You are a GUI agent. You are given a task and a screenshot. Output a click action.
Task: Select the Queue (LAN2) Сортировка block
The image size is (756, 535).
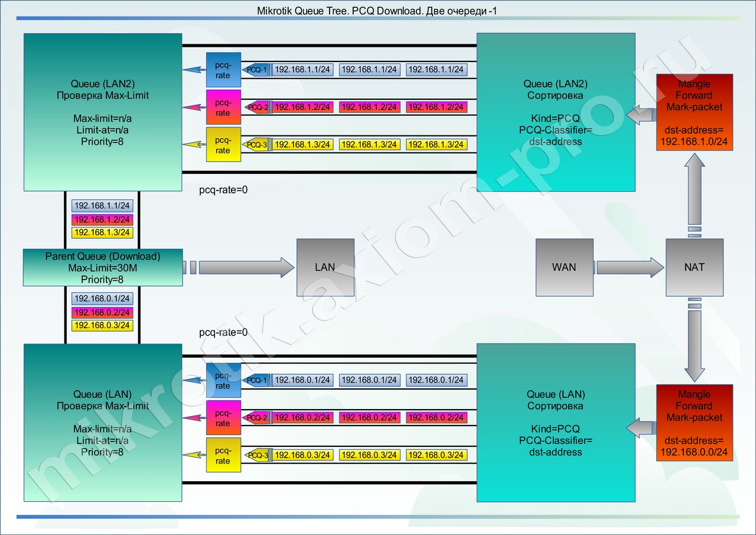(556, 112)
